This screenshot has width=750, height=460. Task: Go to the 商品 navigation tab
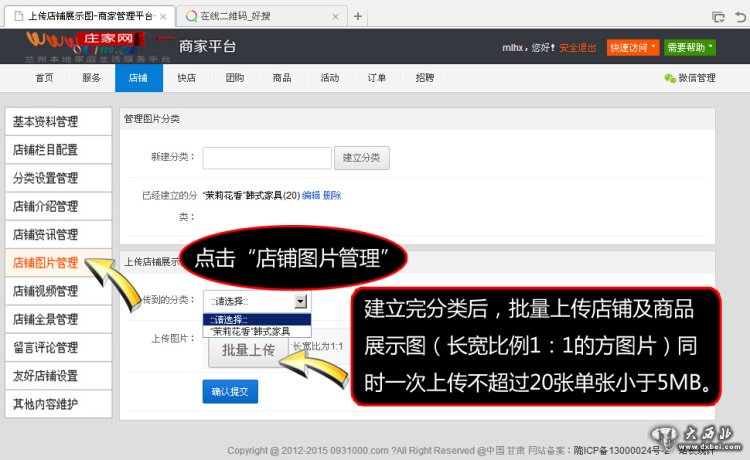point(282,78)
